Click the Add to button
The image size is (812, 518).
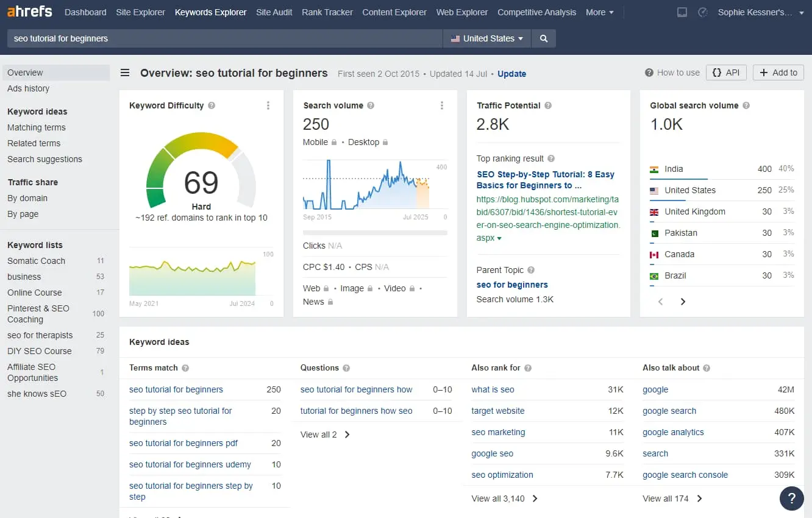778,73
